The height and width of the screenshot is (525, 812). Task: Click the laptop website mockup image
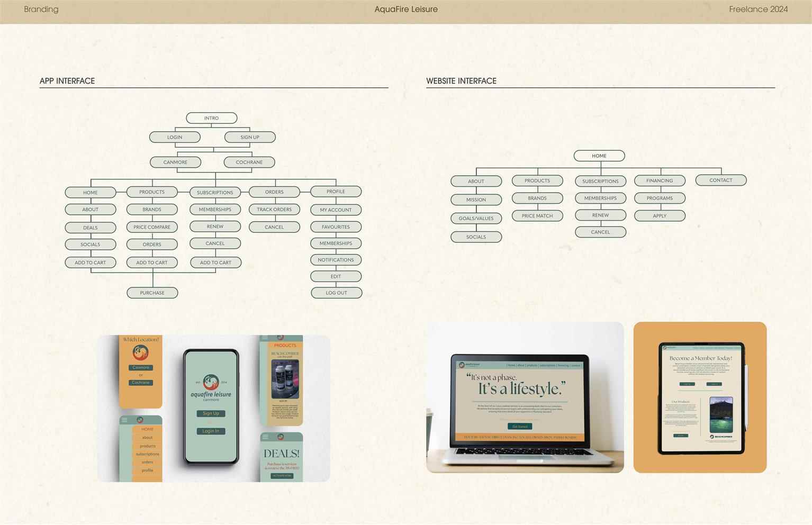(x=525, y=397)
